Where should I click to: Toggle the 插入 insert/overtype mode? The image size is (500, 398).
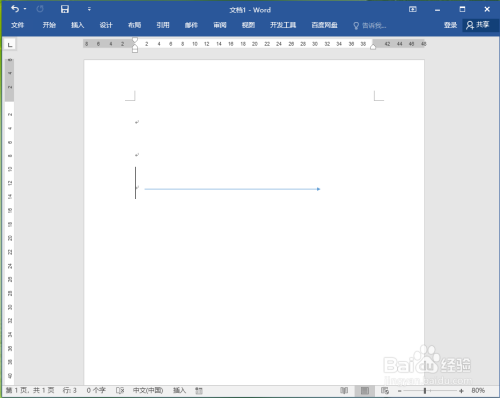(179, 390)
